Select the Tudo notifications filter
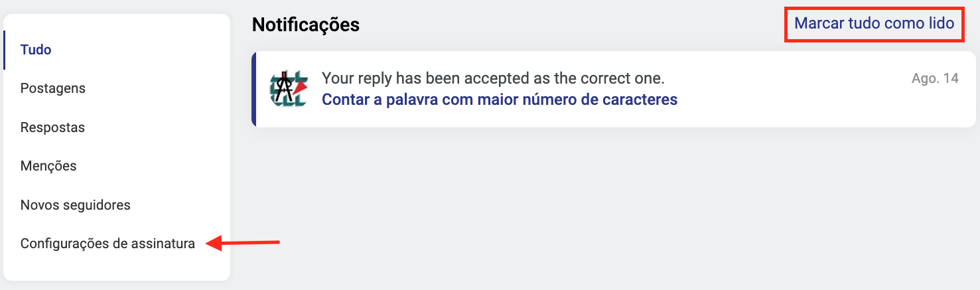980x290 pixels. [36, 50]
